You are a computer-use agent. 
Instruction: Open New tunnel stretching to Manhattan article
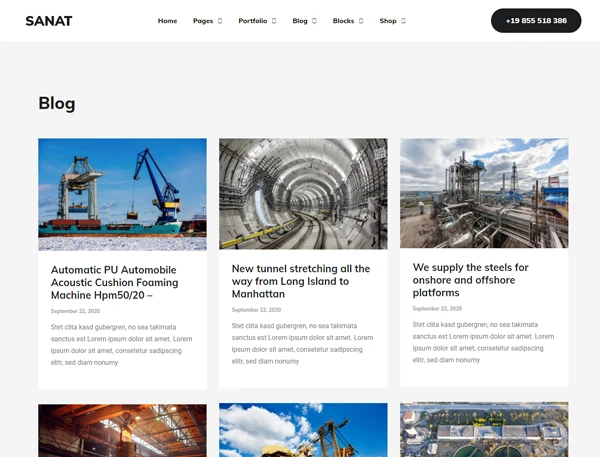pos(301,282)
